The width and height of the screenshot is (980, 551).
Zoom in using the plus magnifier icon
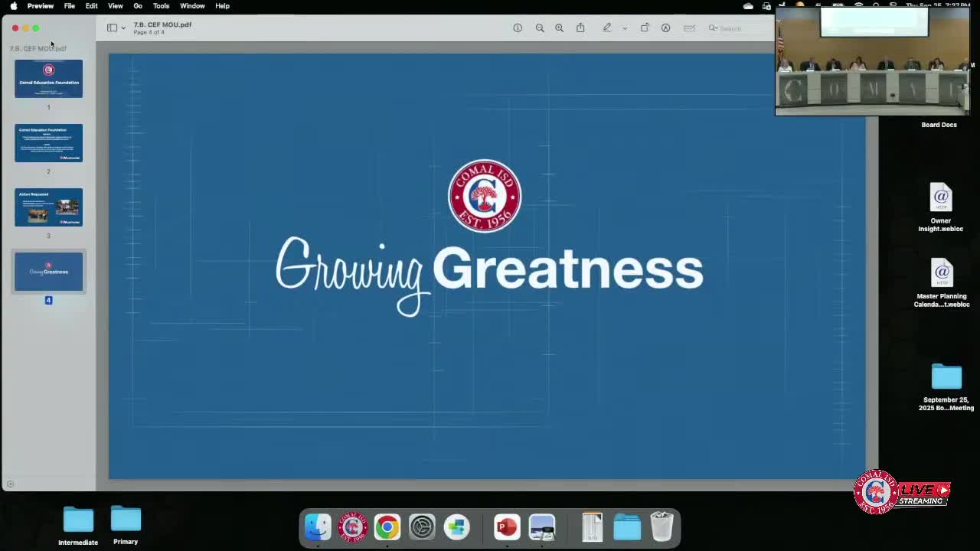pos(560,28)
